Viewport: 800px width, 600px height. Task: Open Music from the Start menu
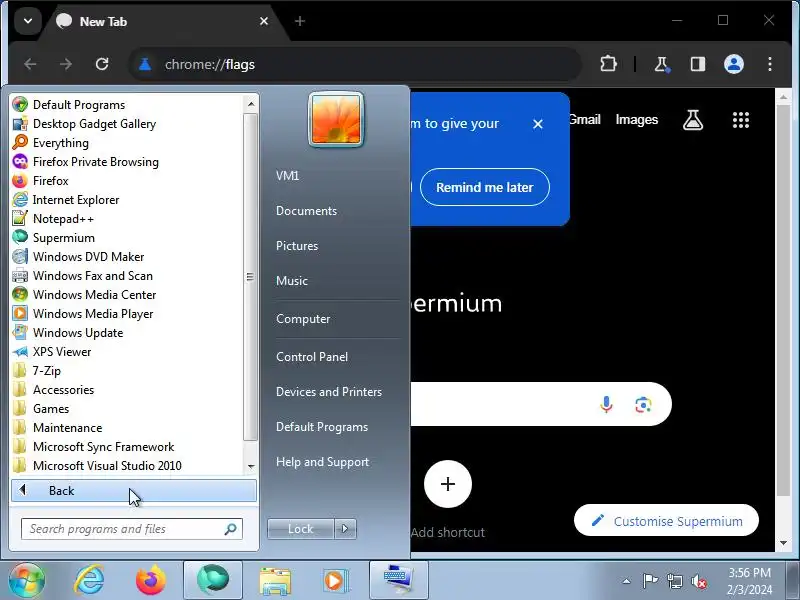point(292,281)
